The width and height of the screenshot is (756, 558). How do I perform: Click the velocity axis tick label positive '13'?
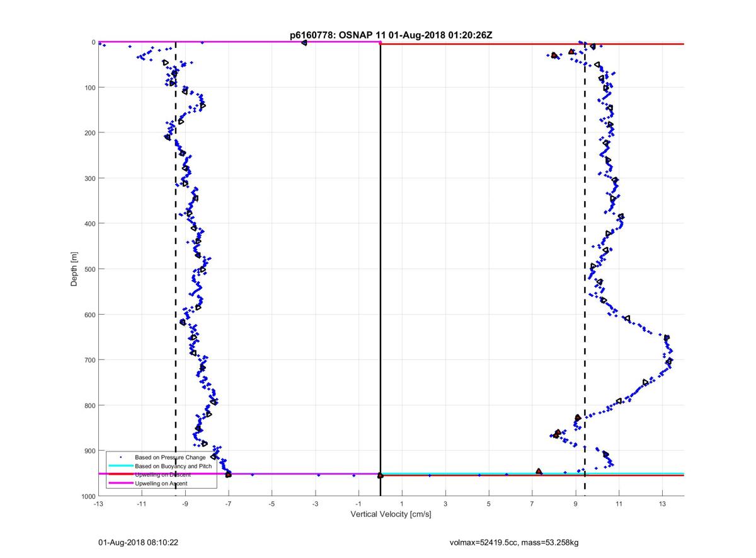663,504
